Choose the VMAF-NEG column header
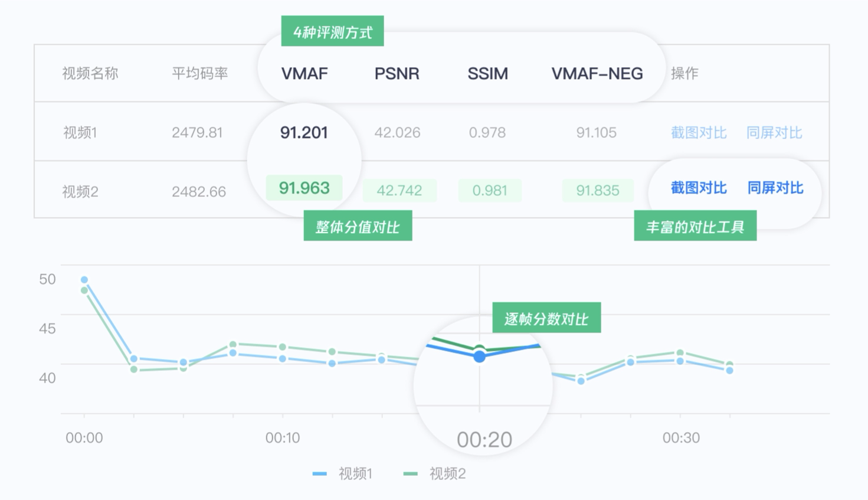The width and height of the screenshot is (868, 500). click(x=597, y=74)
